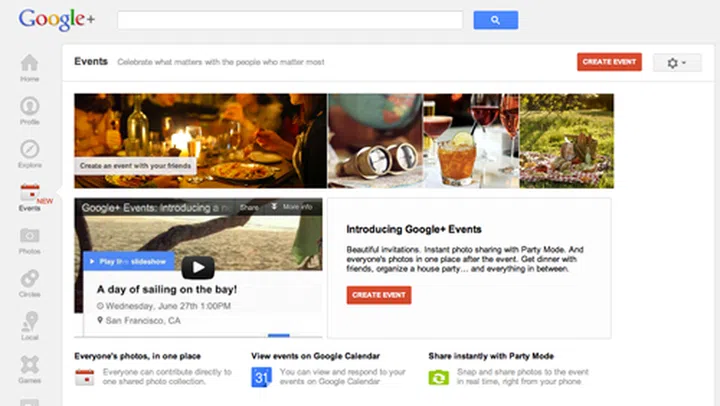Open the Circles sidebar icon
The image size is (720, 406).
(x=30, y=281)
